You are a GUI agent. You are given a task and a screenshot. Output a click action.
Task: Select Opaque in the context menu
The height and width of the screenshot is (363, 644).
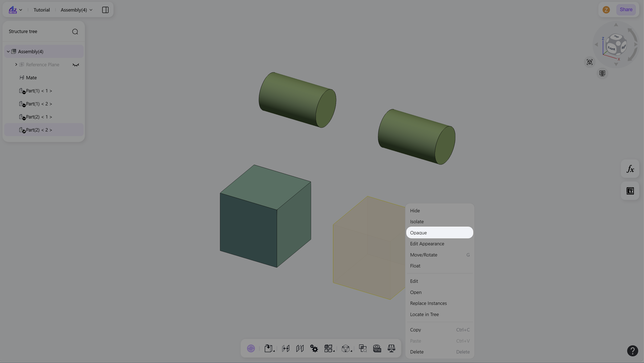point(440,233)
